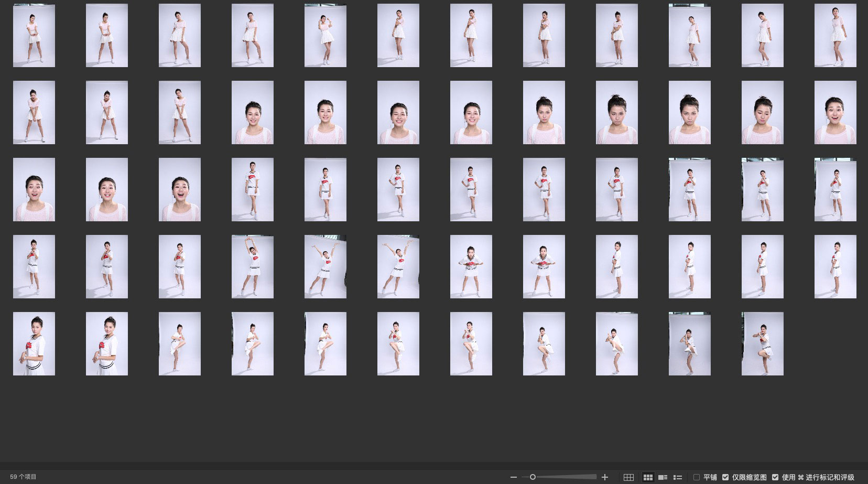Select the first thumbnail in the third row
This screenshot has height=484, width=868.
(34, 190)
